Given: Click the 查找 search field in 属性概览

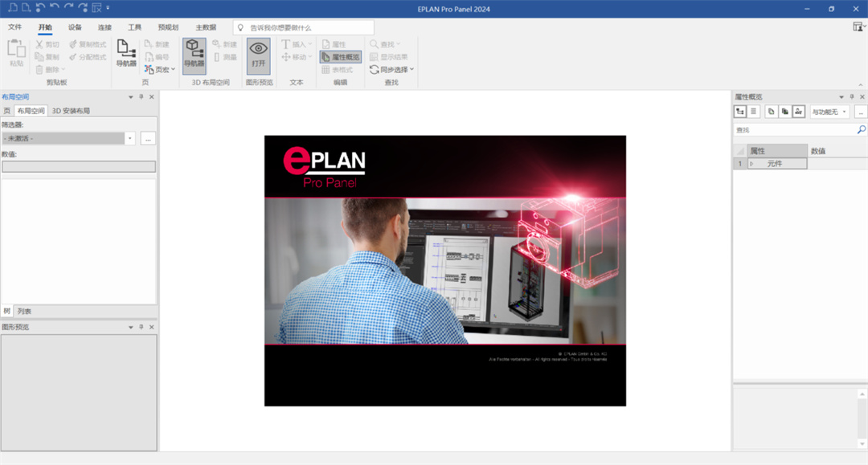Looking at the screenshot, I should tap(795, 130).
